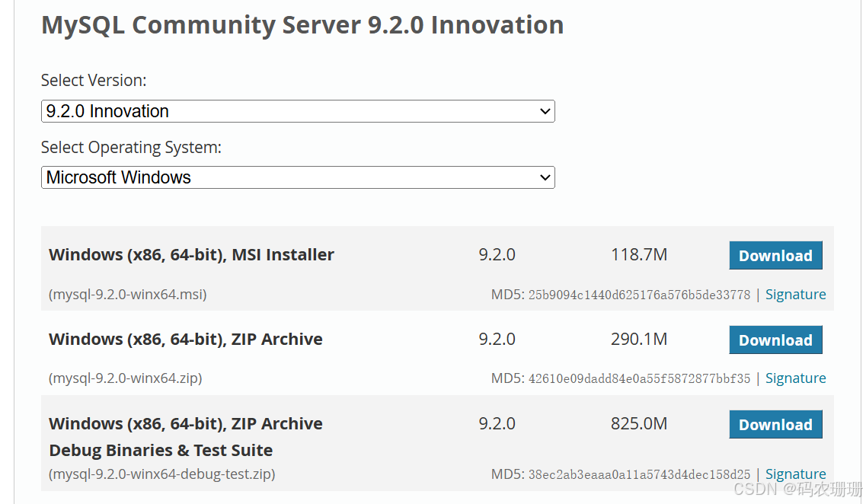Download the Debug Binaries & Test Suite
The width and height of the screenshot is (866, 504).
[x=775, y=424]
